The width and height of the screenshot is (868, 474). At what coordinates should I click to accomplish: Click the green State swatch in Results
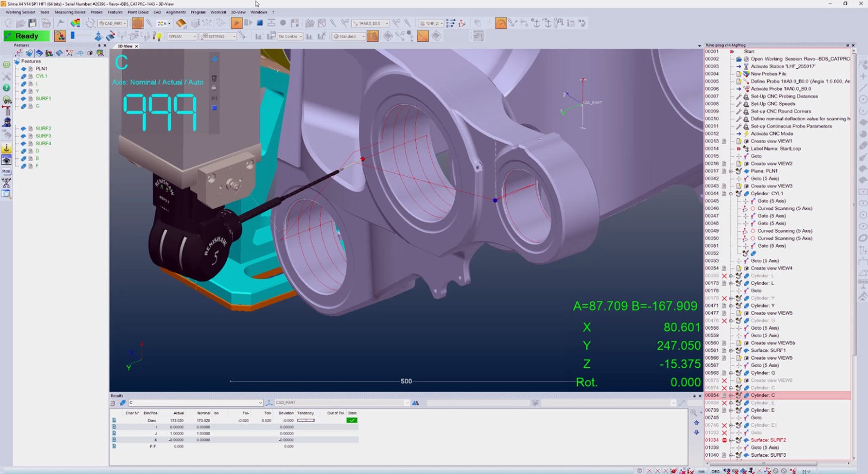click(x=352, y=420)
